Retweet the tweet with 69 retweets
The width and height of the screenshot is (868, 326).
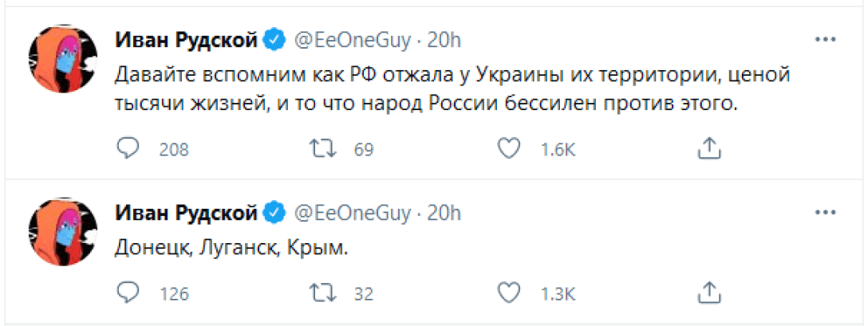[x=320, y=147]
